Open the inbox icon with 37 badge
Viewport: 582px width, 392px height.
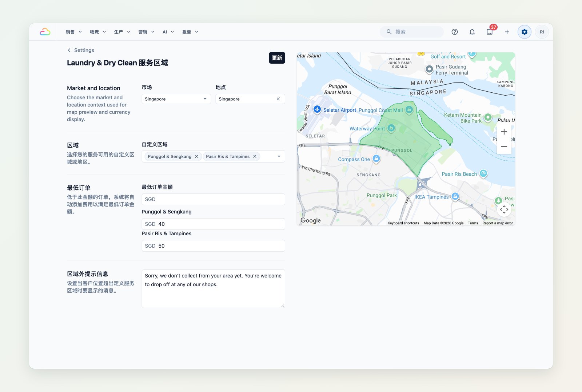pos(490,32)
